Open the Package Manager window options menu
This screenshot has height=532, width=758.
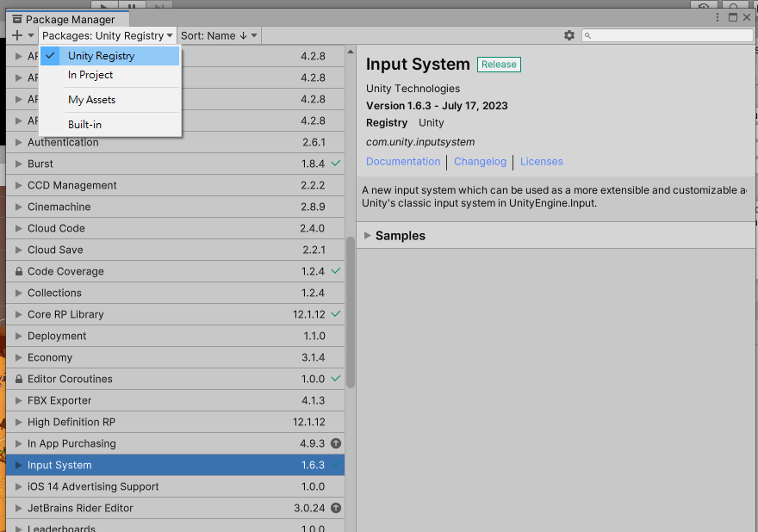coord(718,17)
